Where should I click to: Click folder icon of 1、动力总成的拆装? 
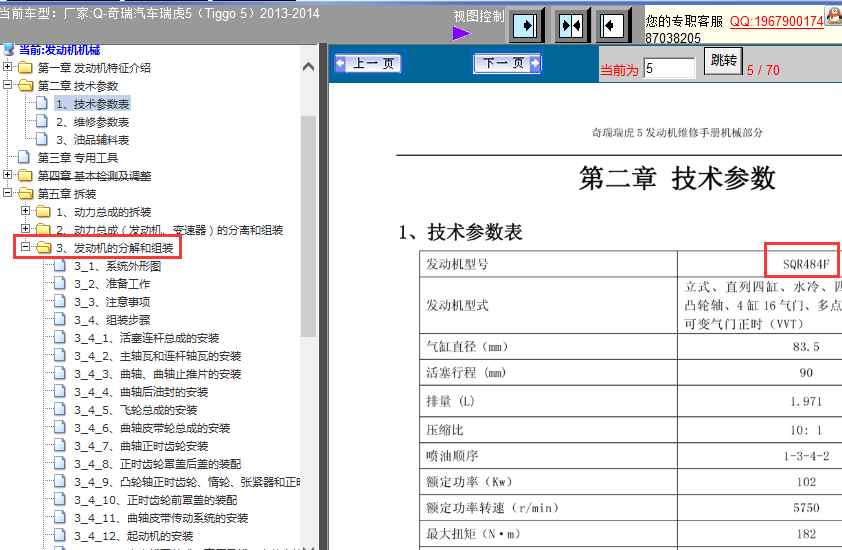click(43, 212)
